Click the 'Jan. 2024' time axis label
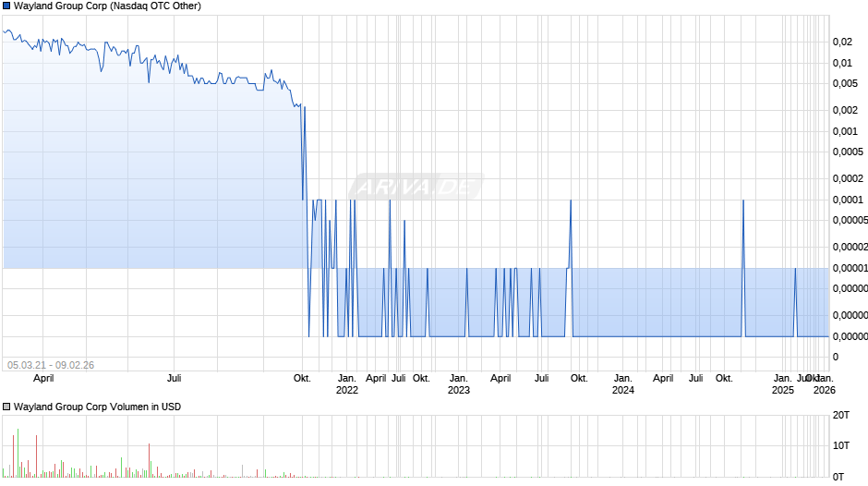Image resolution: width=868 pixels, height=486 pixels. pos(622,384)
